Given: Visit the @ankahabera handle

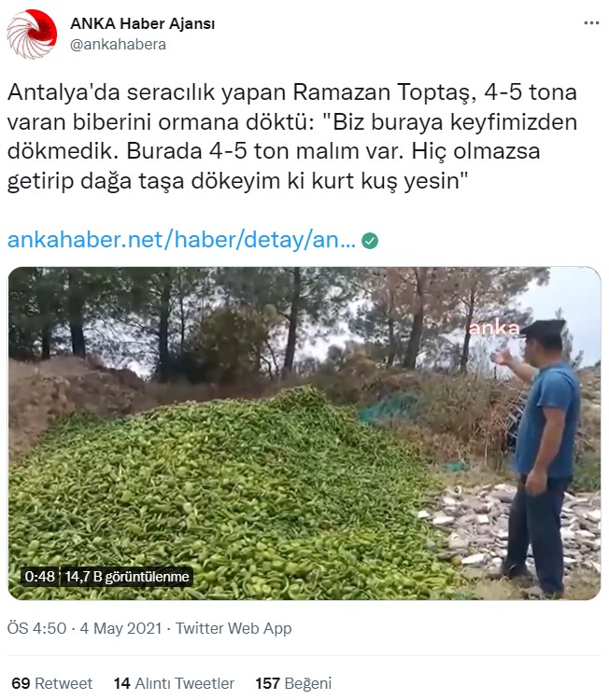Looking at the screenshot, I should pyautogui.click(x=118, y=45).
